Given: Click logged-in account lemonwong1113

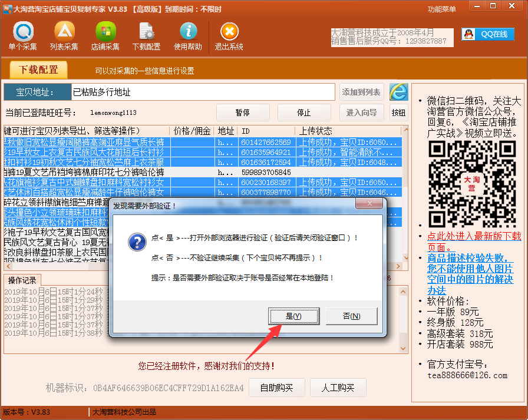Looking at the screenshot, I should (113, 113).
